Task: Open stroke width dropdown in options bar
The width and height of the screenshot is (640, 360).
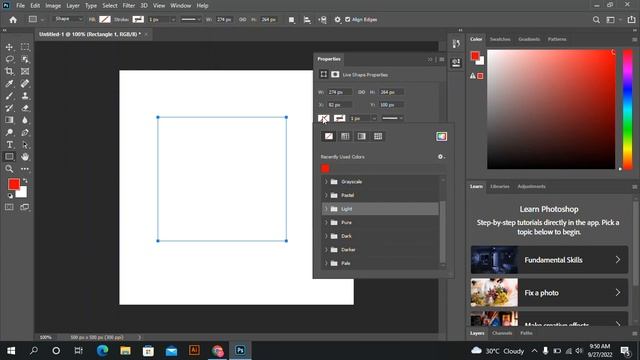Action: coord(173,20)
